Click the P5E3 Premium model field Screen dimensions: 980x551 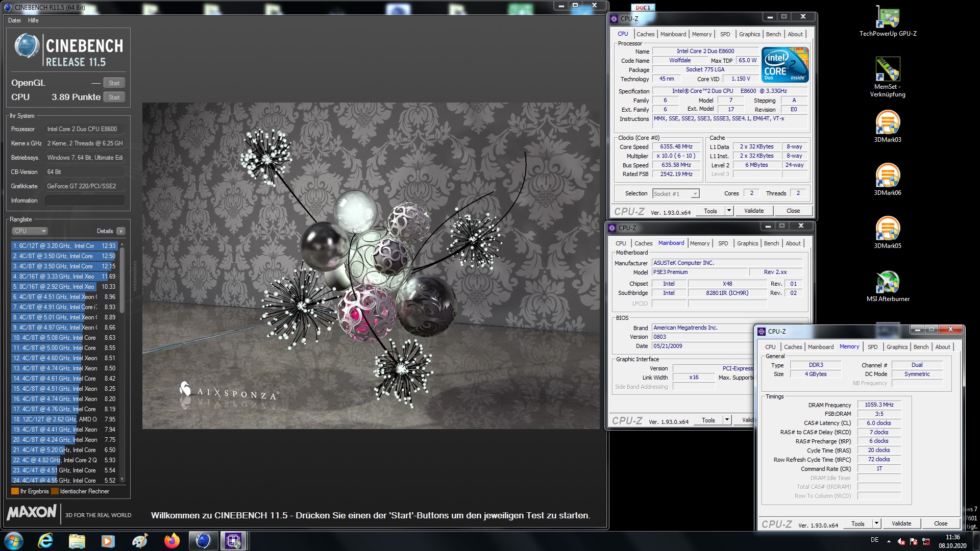[x=700, y=272]
